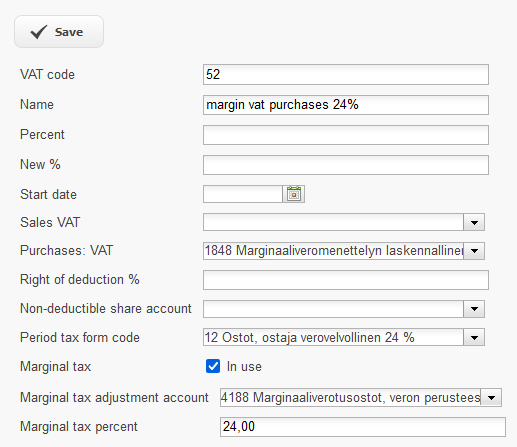Focus the Start date text box
Viewport: 517px width, 447px height.
coord(243,194)
